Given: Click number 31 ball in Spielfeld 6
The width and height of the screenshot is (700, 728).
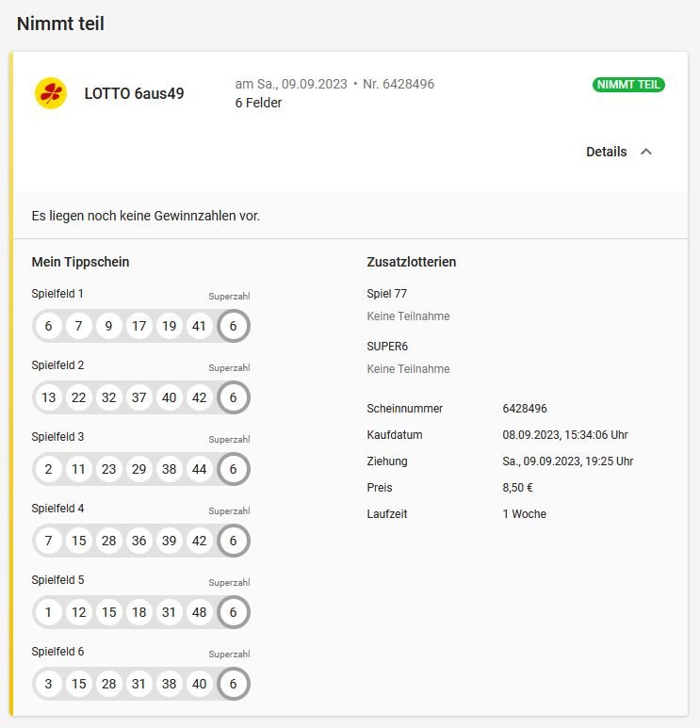Looking at the screenshot, I should pyautogui.click(x=138, y=684).
